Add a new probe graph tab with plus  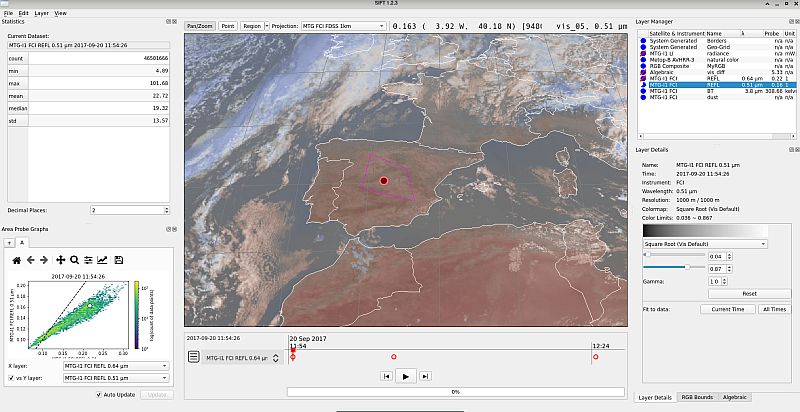tap(10, 243)
